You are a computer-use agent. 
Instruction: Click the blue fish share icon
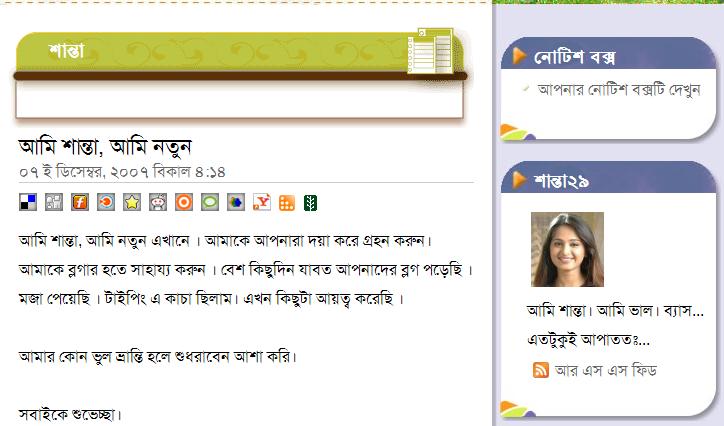point(106,202)
